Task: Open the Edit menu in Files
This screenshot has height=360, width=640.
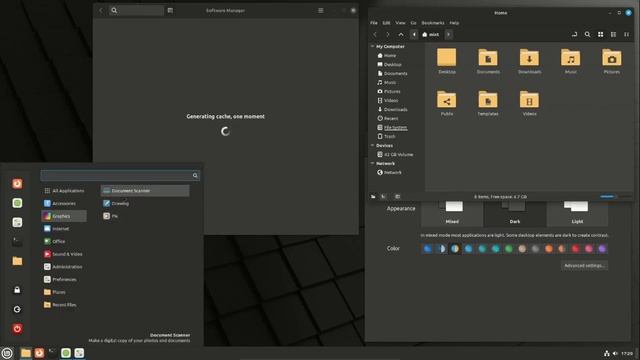Action: pyautogui.click(x=386, y=23)
